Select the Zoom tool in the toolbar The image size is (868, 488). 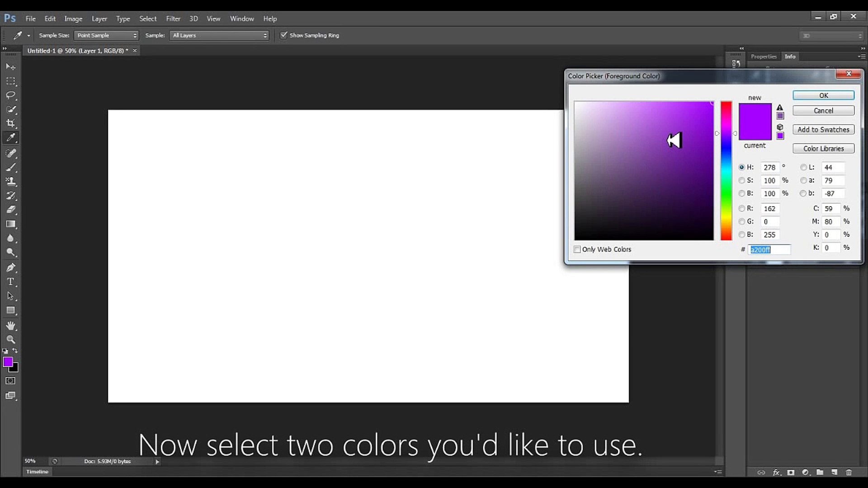(11, 340)
